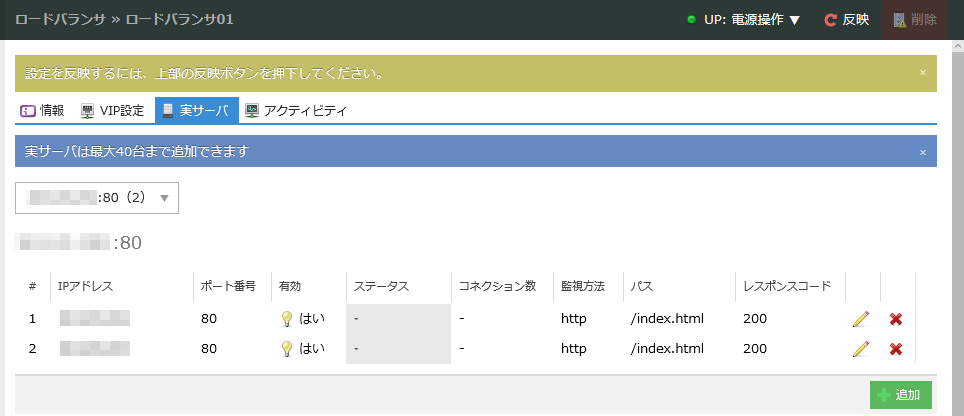Screen dimensions: 964x416
Task: Delete server row 1 with red X
Action: (x=896, y=319)
